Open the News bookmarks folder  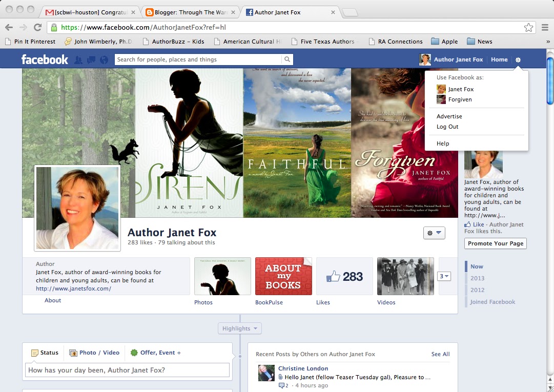click(x=480, y=42)
